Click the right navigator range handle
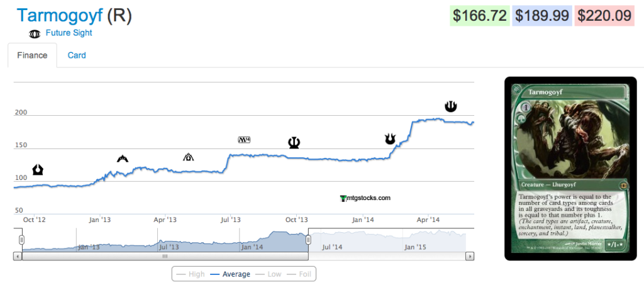This screenshot has width=644, height=285. (308, 240)
